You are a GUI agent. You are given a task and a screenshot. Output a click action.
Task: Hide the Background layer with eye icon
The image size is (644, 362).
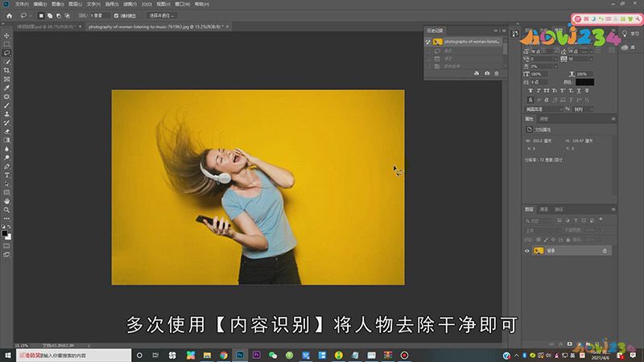point(527,251)
